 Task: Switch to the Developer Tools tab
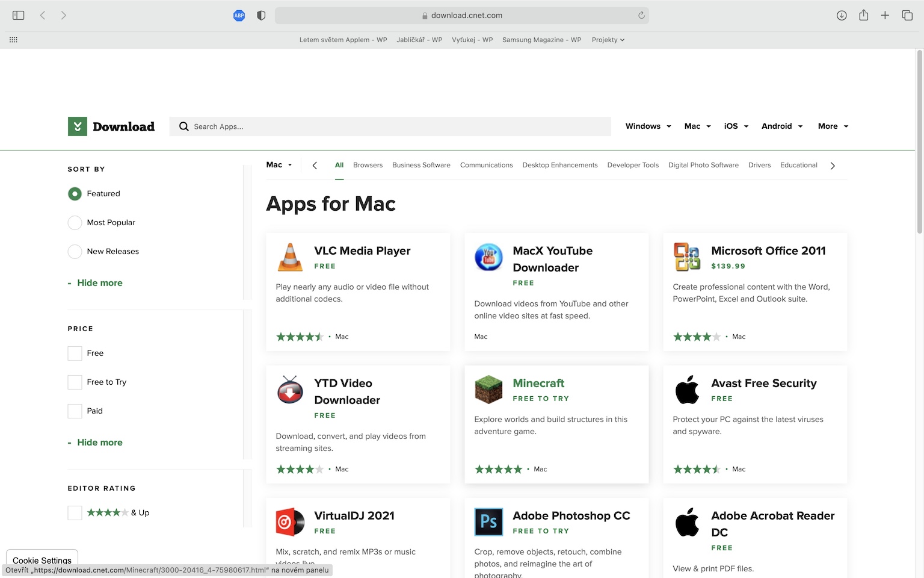coord(633,165)
